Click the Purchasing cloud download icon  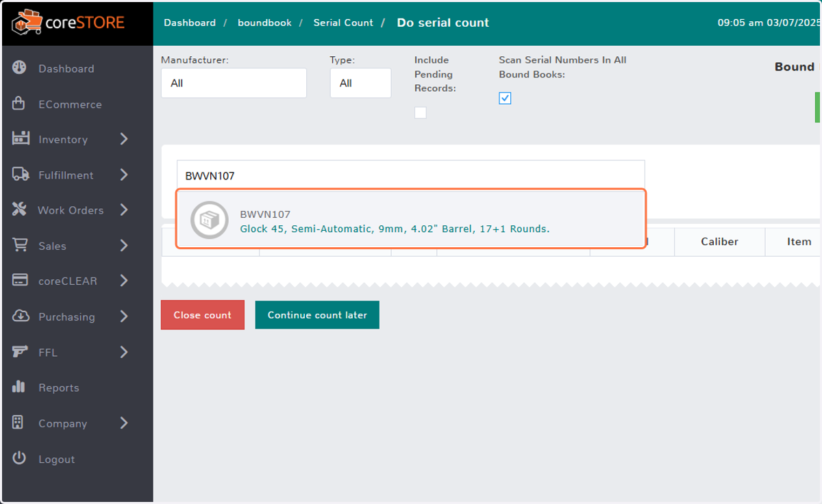pos(21,316)
